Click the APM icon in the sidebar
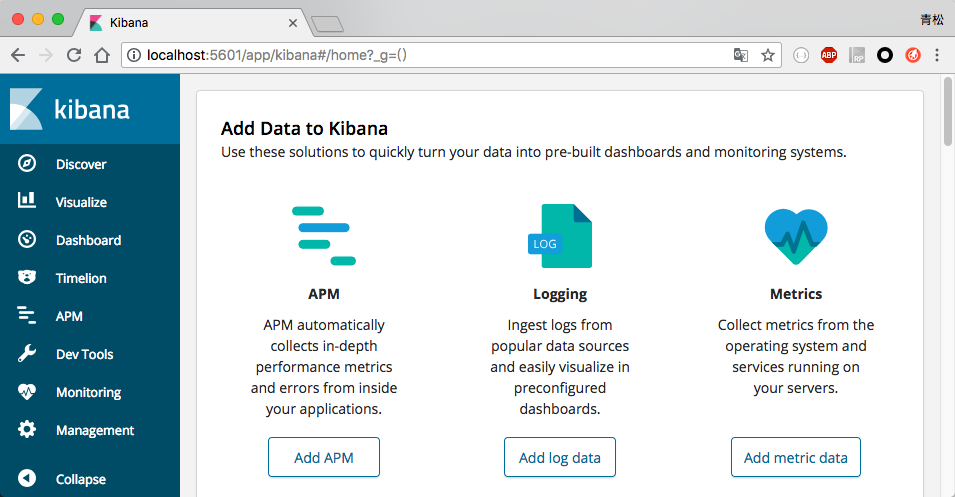 (27, 315)
